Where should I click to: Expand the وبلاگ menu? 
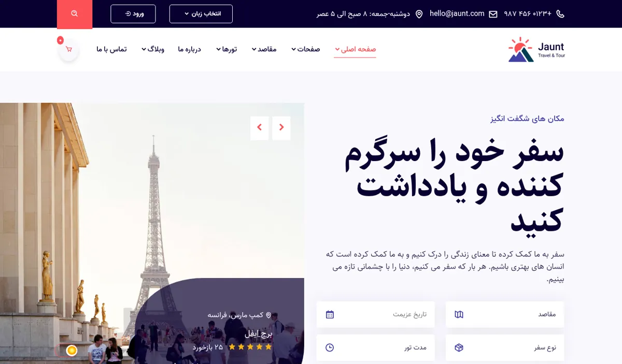[153, 49]
